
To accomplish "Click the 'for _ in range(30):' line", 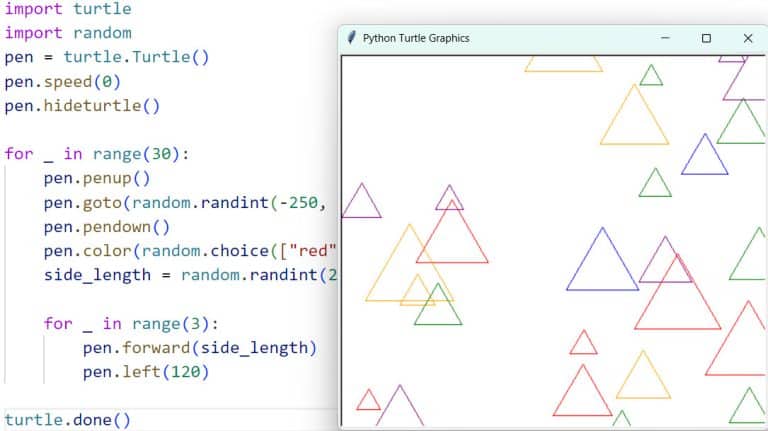I will tap(97, 154).
